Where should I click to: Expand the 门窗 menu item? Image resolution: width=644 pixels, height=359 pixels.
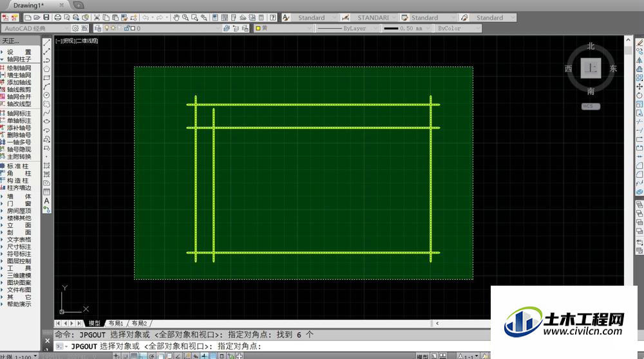(19, 203)
